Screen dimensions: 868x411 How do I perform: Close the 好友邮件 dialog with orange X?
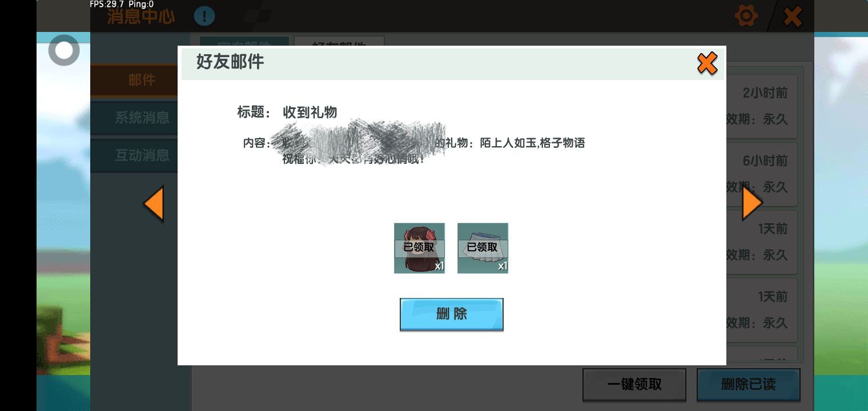point(707,63)
